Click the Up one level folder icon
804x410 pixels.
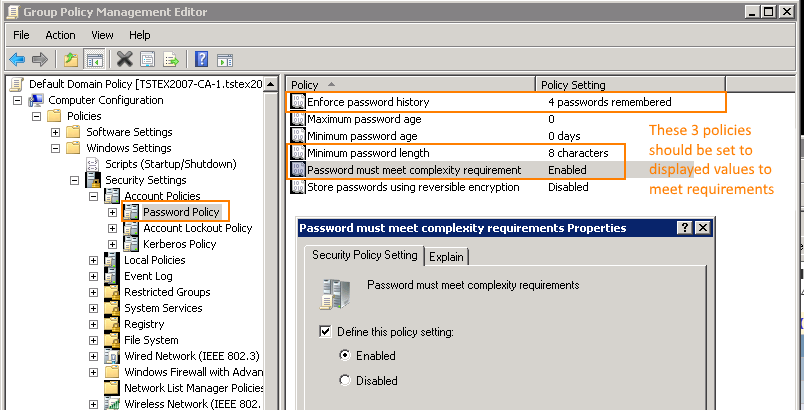coord(71,59)
